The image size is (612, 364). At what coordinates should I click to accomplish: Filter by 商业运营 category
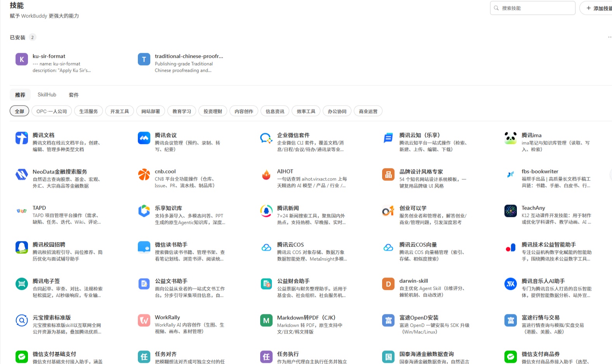[x=368, y=111]
